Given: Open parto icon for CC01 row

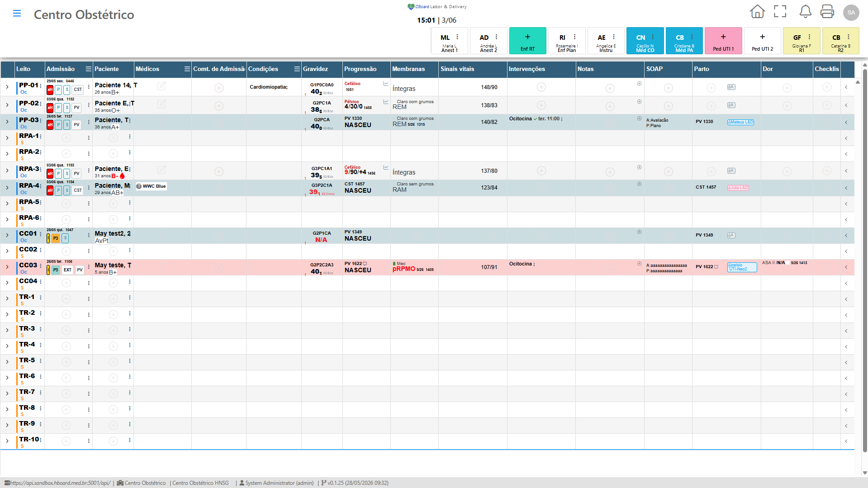Looking at the screenshot, I should pos(731,235).
